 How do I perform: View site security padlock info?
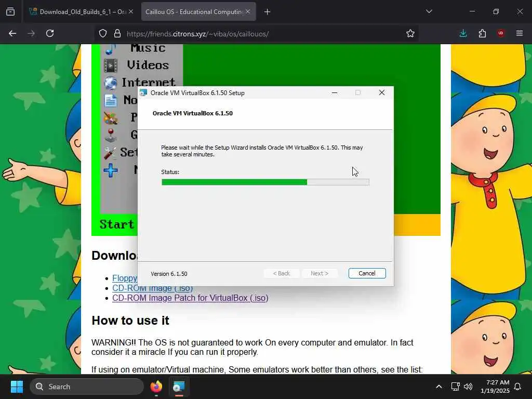coord(117,34)
